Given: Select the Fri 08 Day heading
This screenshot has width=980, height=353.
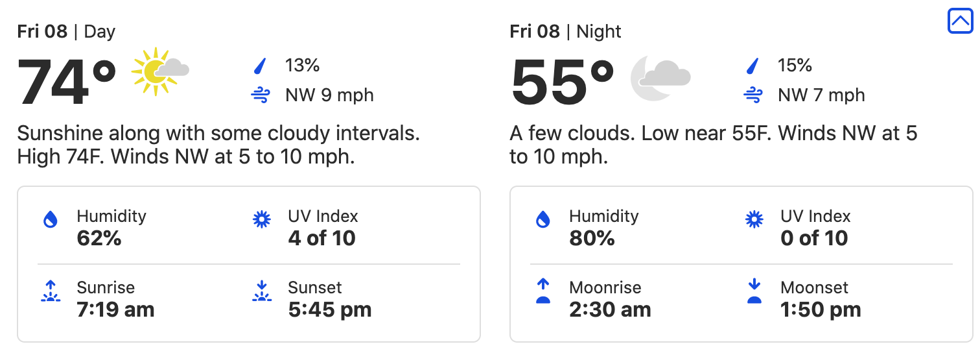Looking at the screenshot, I should point(66,32).
